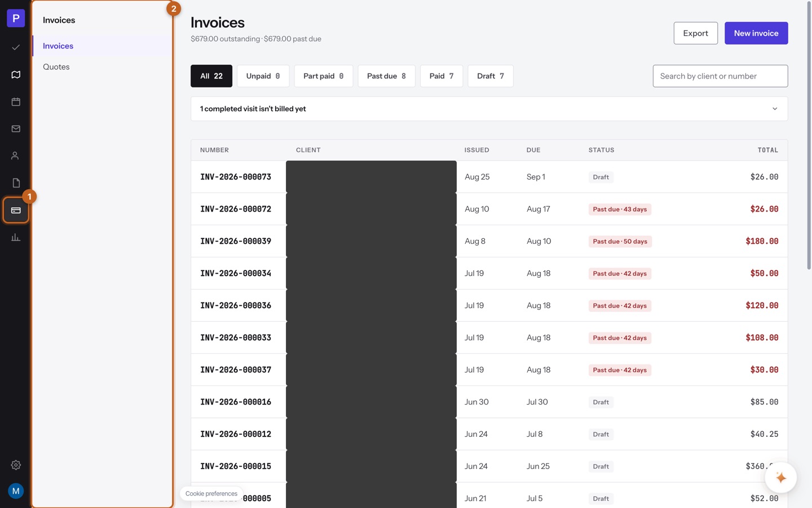Click the M user avatar
The height and width of the screenshot is (508, 812).
click(x=16, y=491)
